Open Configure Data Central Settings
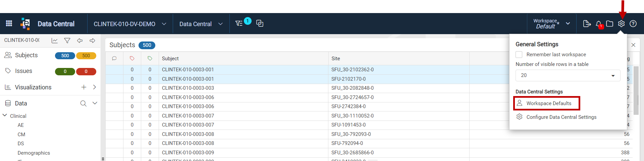The width and height of the screenshot is (644, 161). click(x=561, y=117)
